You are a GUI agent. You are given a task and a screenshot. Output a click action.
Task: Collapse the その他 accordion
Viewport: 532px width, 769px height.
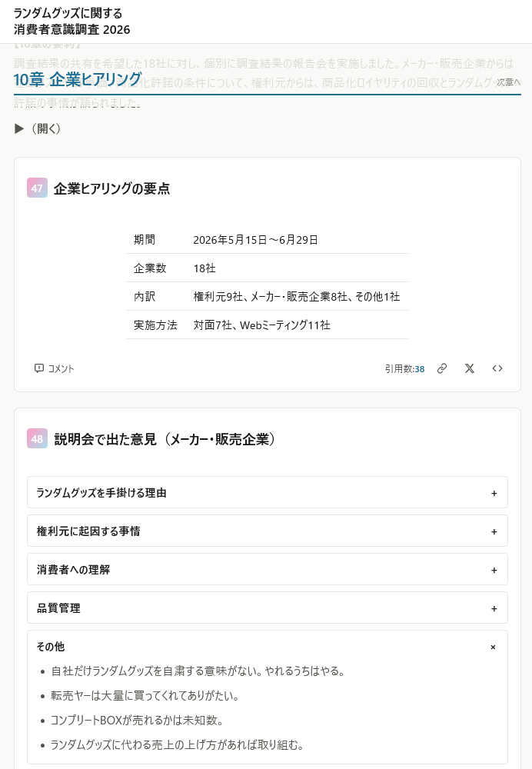pyautogui.click(x=268, y=647)
